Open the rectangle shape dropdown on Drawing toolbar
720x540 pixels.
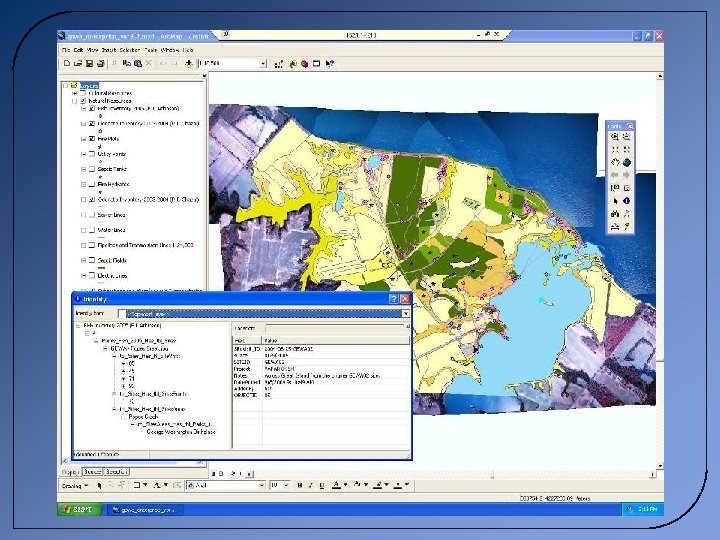[146, 485]
